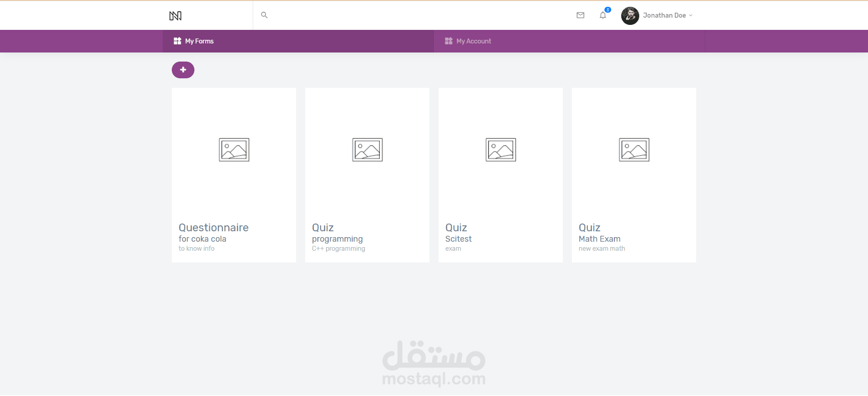Click Jonathan Doe's profile avatar
Screen dimensions: 868x396
click(x=630, y=15)
